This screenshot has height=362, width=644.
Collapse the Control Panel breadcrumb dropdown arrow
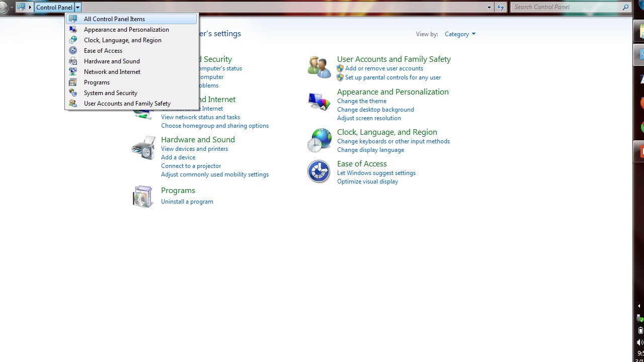(x=77, y=7)
